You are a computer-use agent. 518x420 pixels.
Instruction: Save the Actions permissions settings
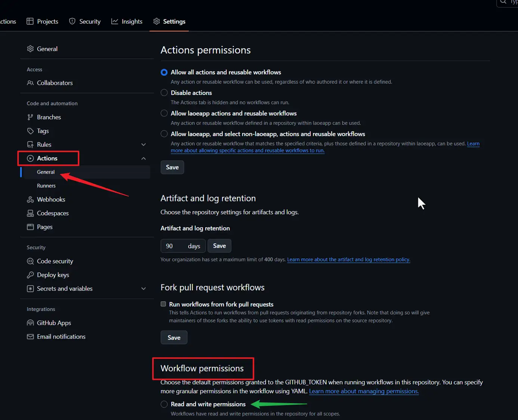[172, 167]
